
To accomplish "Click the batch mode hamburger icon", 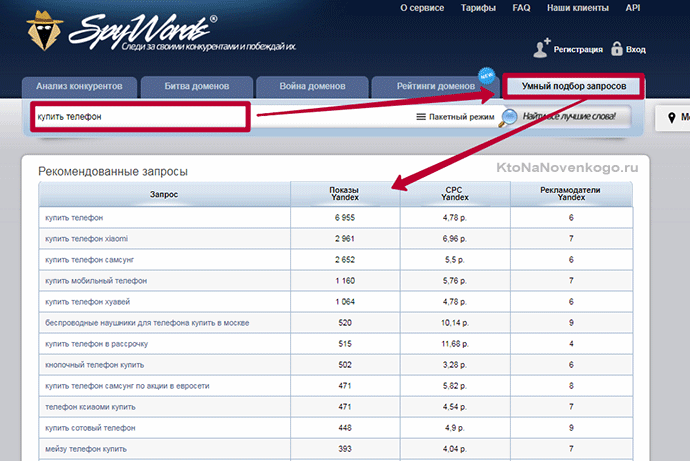I will 421,117.
